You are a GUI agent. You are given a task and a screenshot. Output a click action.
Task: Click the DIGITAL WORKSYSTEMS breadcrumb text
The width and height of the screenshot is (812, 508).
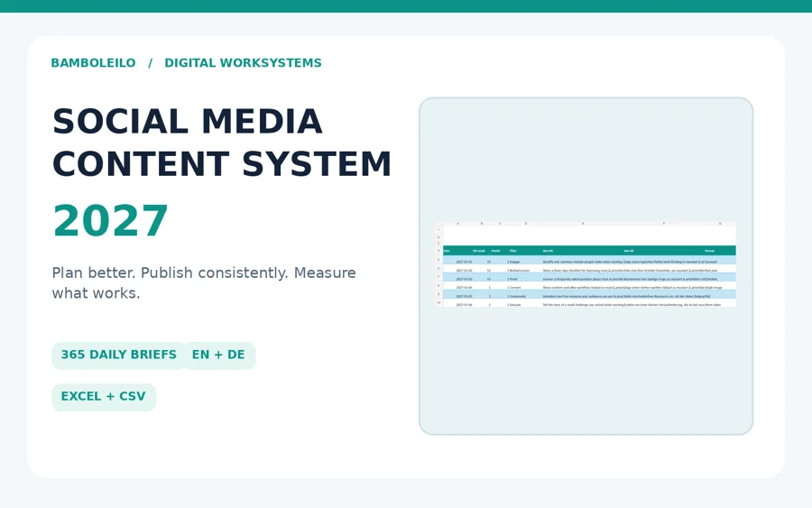click(x=243, y=63)
